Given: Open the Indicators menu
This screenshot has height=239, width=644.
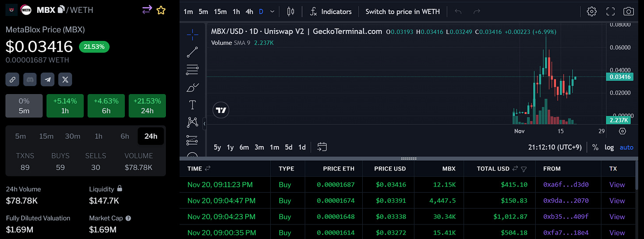Looking at the screenshot, I should [331, 11].
